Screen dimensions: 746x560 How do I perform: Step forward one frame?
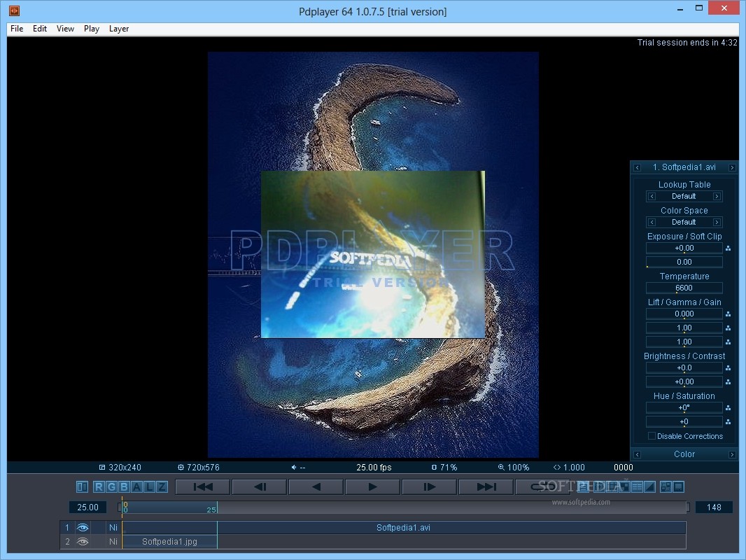429,486
